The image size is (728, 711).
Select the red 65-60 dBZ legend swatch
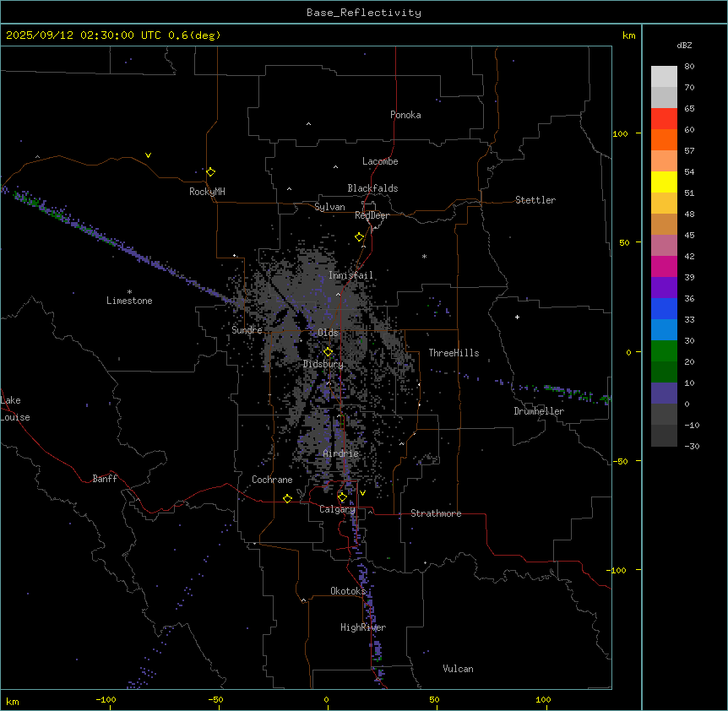click(x=664, y=118)
